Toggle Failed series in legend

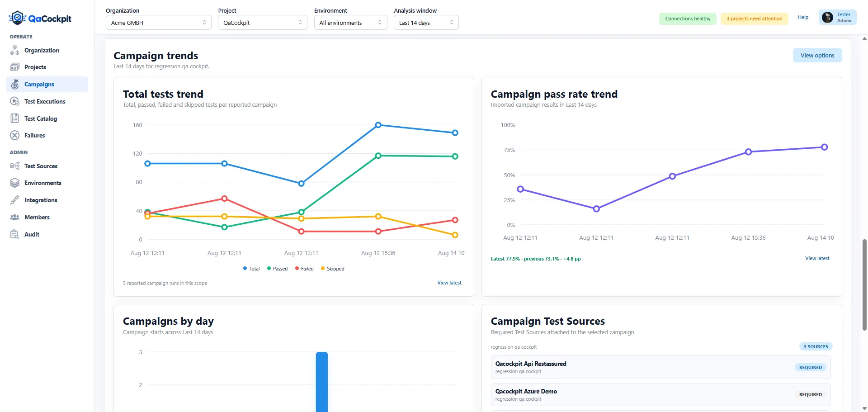pos(304,269)
